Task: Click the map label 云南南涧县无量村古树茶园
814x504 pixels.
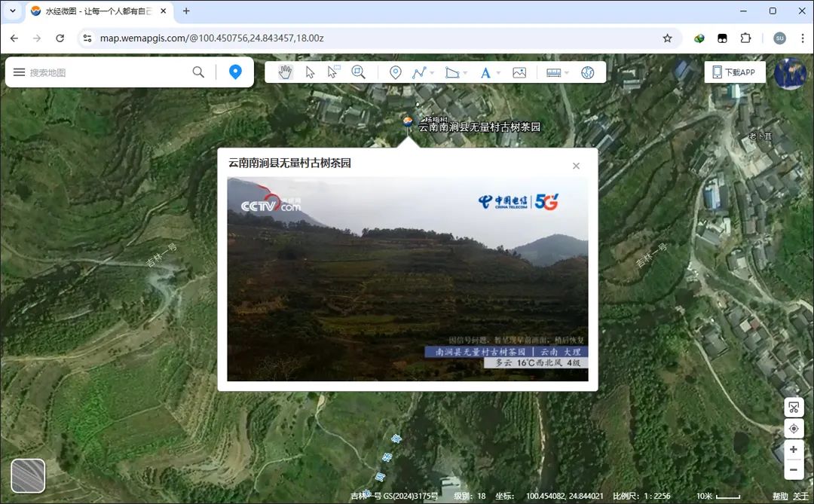Action: pyautogui.click(x=479, y=127)
